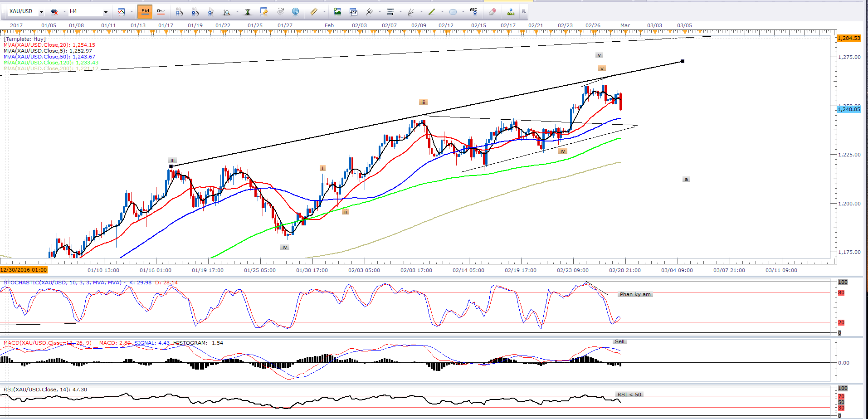Toggle Bid price display
Image resolution: width=868 pixels, height=419 pixels.
(x=145, y=11)
